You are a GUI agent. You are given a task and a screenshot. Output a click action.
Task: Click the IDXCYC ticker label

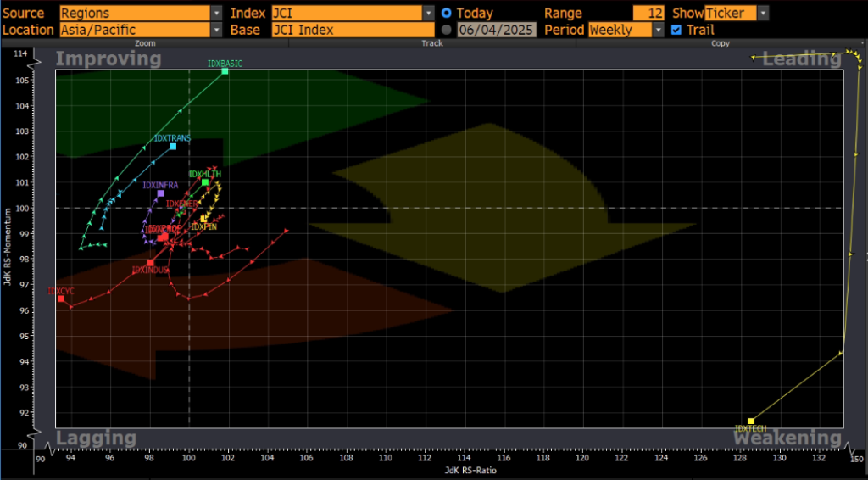(61, 291)
